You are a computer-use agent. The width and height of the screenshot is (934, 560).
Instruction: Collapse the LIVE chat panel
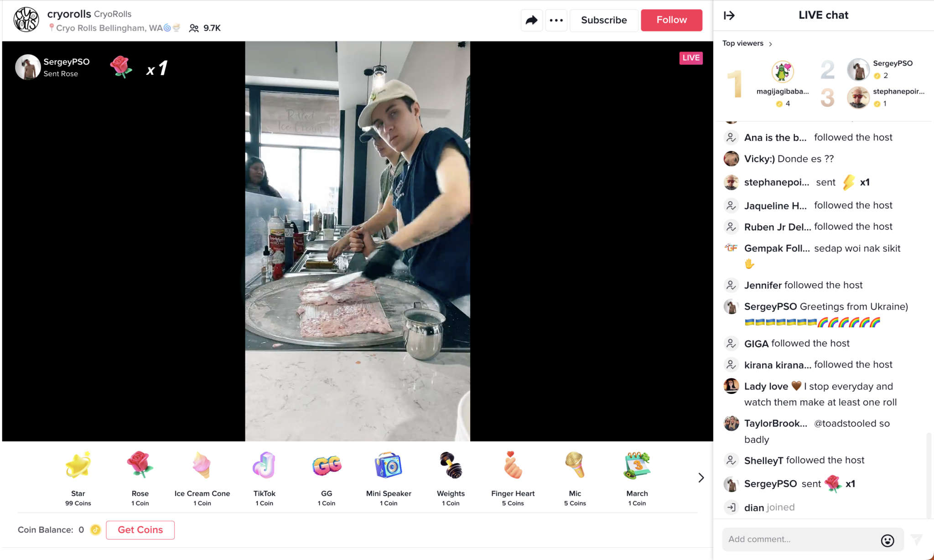[729, 15]
